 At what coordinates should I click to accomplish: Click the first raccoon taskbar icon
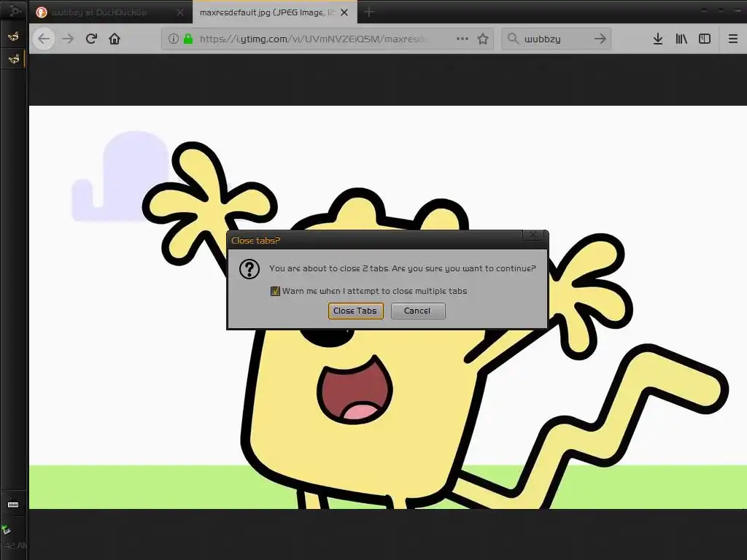(13, 36)
